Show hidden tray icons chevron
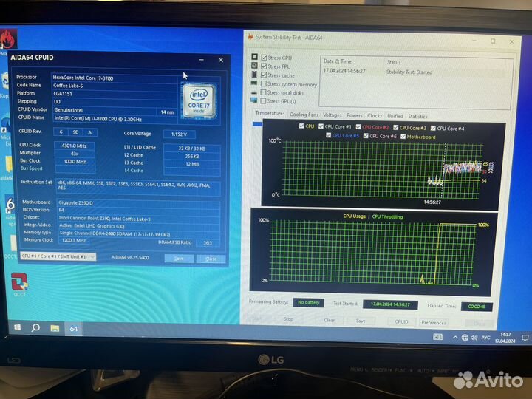The height and width of the screenshot is (399, 532). click(x=455, y=337)
